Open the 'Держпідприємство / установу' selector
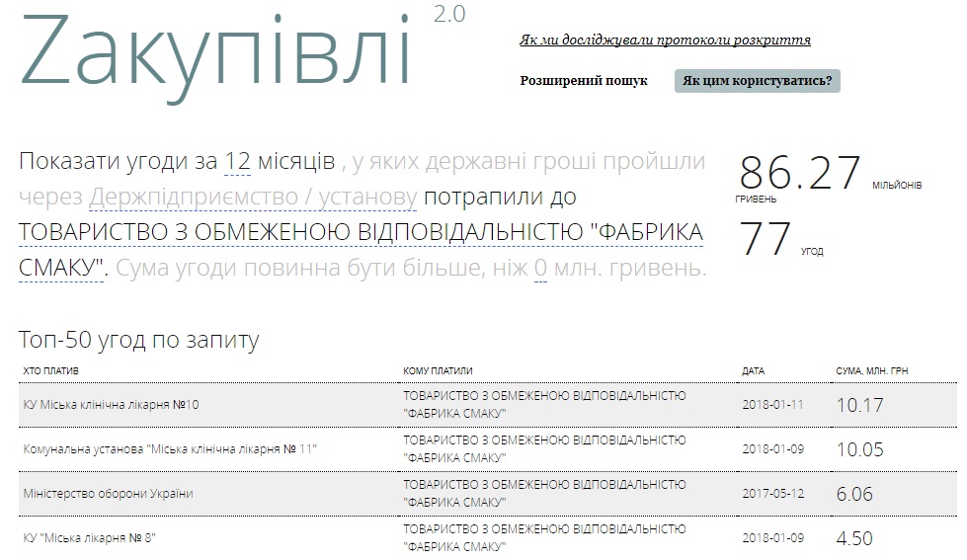Viewport: 967px width, 560px height. pos(253,199)
